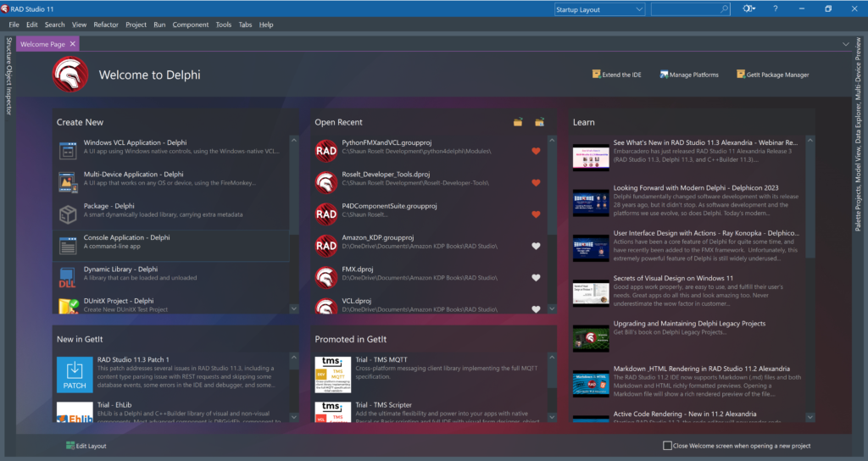Favorite Amazon_KDP.groupproj with the heart icon

pos(536,247)
